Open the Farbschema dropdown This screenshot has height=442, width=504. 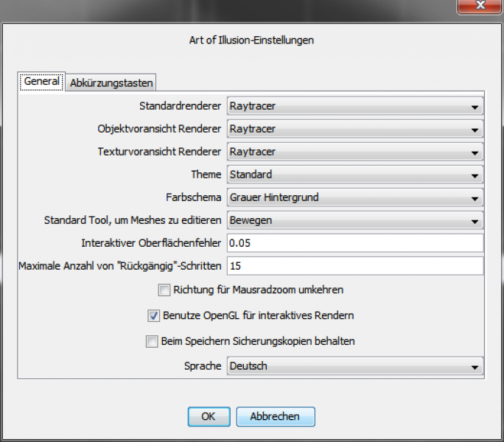point(355,197)
